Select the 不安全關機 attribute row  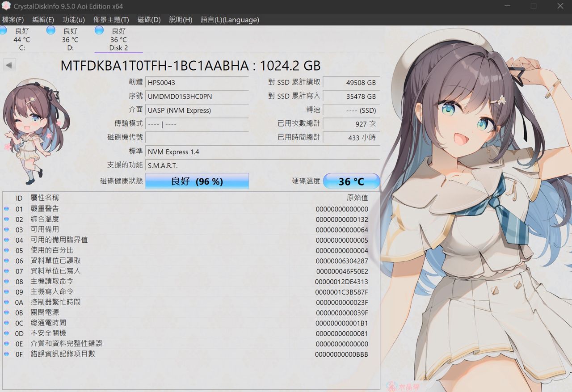pos(48,333)
